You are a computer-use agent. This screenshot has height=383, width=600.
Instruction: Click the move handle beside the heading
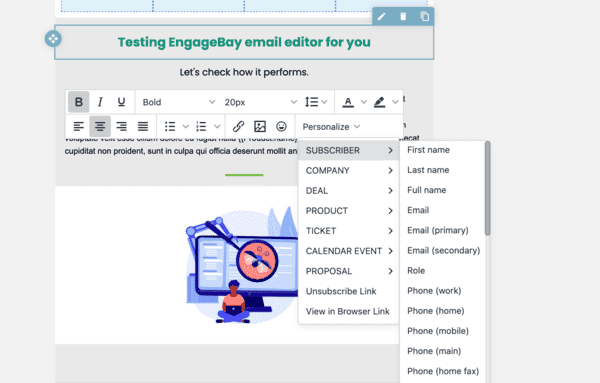(x=53, y=39)
